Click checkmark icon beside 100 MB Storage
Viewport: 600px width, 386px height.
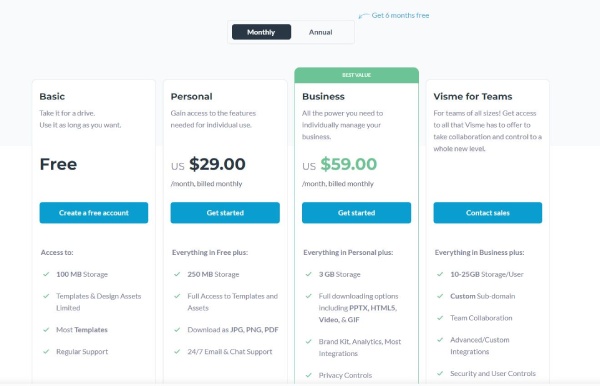click(46, 274)
